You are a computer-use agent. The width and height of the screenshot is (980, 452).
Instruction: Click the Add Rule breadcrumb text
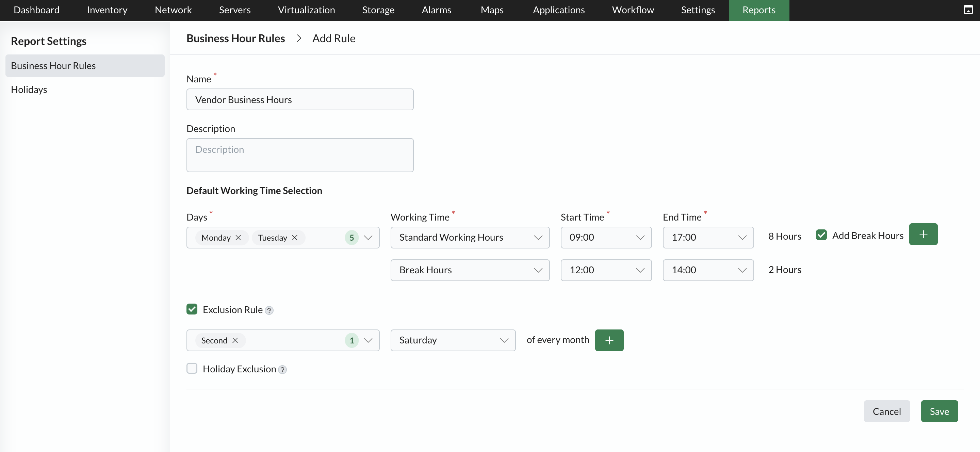(333, 38)
